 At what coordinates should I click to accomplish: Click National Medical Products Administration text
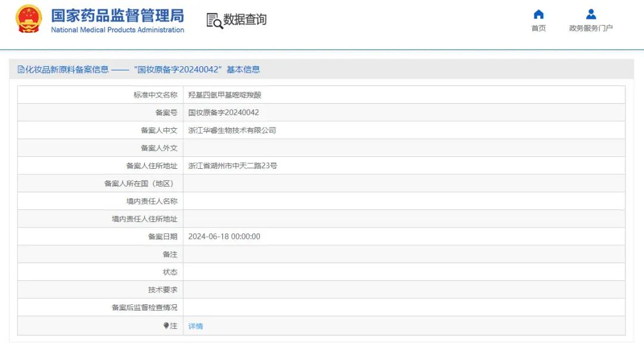coord(117,30)
